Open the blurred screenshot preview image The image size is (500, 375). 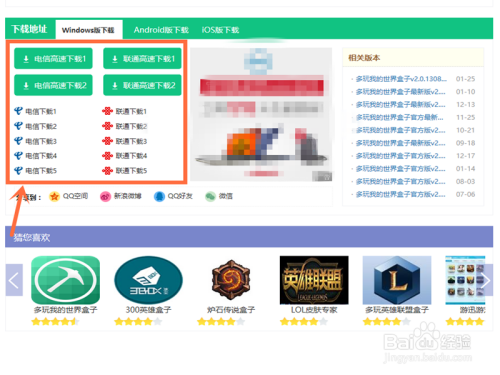pyautogui.click(x=261, y=114)
